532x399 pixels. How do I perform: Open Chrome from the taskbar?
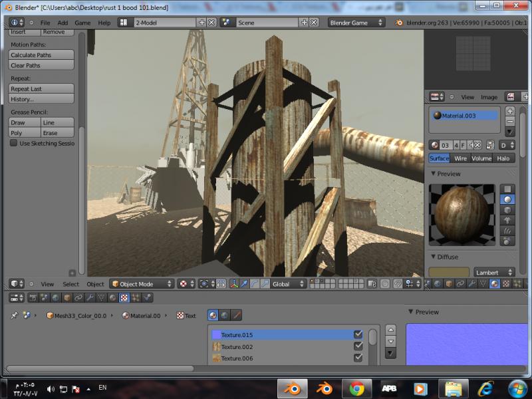coord(356,388)
